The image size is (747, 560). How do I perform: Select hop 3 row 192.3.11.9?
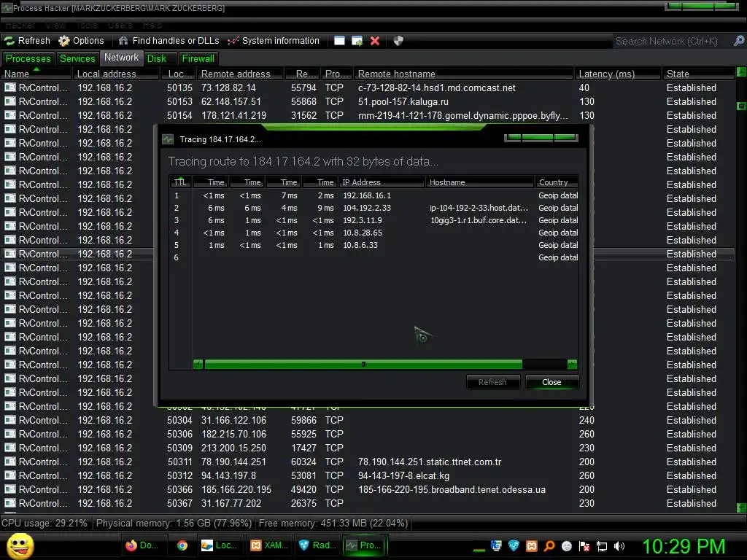click(374, 220)
